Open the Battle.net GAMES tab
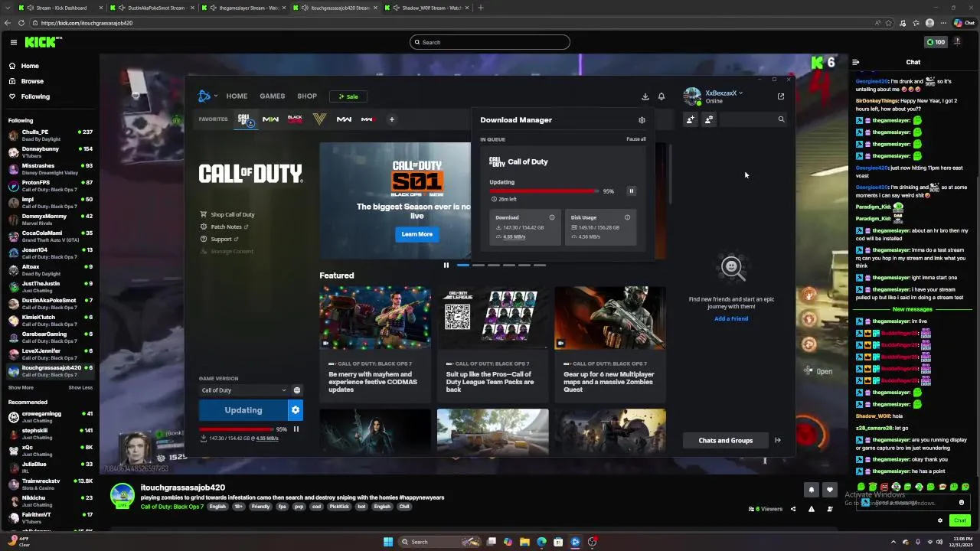This screenshot has width=980, height=551. [x=272, y=96]
